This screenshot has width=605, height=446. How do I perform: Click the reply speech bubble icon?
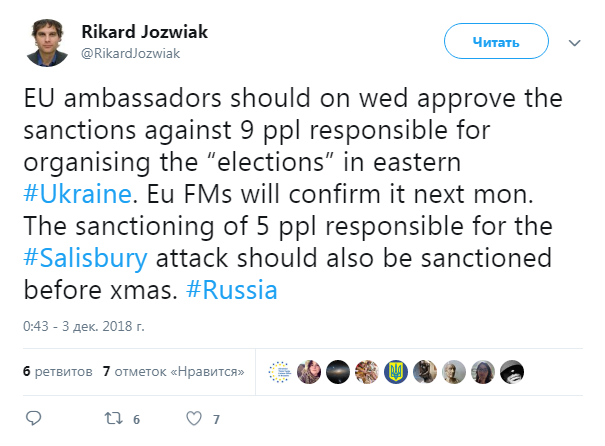34,418
